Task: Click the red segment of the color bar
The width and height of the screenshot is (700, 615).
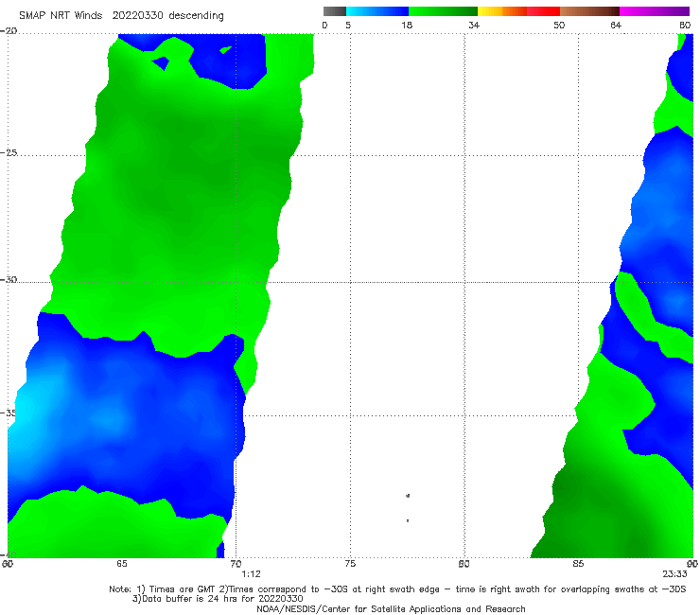Action: [x=543, y=11]
